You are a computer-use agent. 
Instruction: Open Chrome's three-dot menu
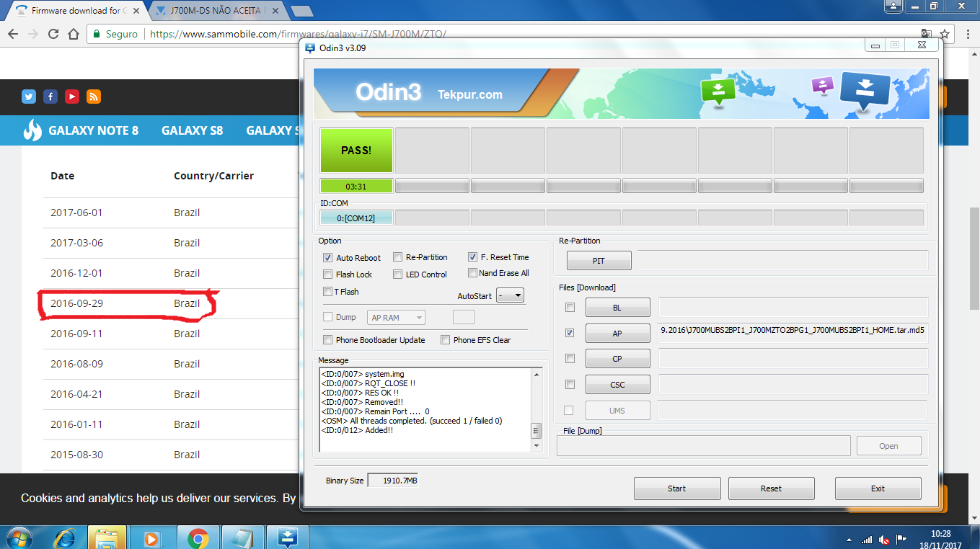[x=968, y=34]
